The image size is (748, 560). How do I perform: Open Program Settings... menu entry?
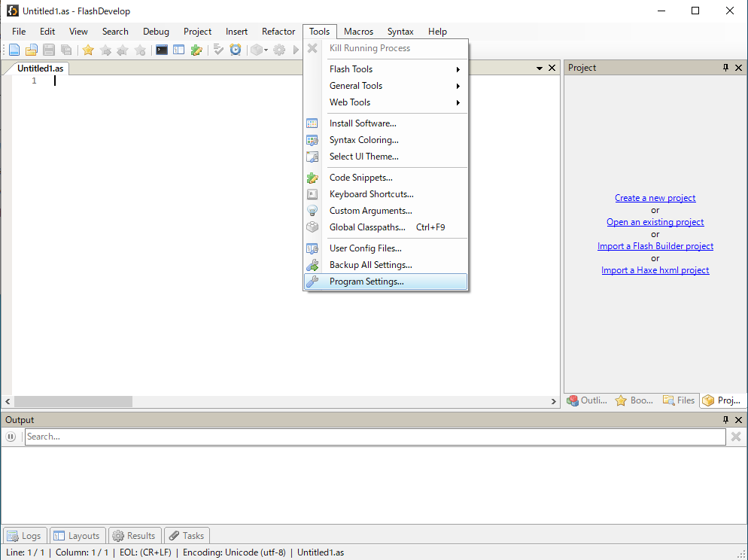(x=385, y=282)
